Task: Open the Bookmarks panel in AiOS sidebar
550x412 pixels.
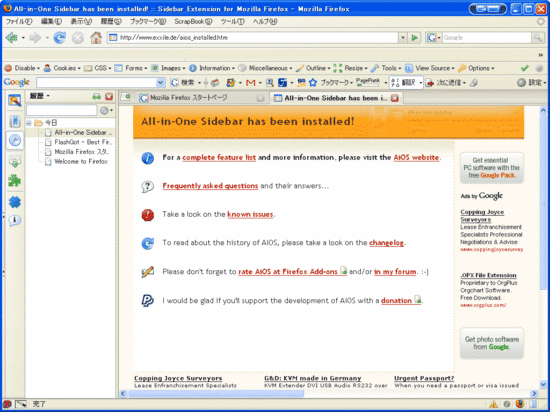Action: pyautogui.click(x=15, y=121)
